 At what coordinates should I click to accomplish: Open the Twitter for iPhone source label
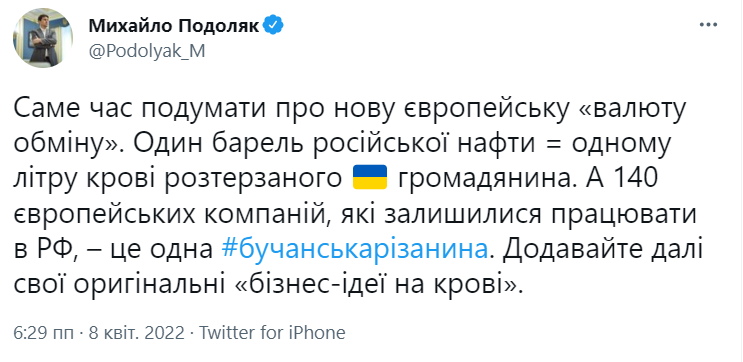272,333
